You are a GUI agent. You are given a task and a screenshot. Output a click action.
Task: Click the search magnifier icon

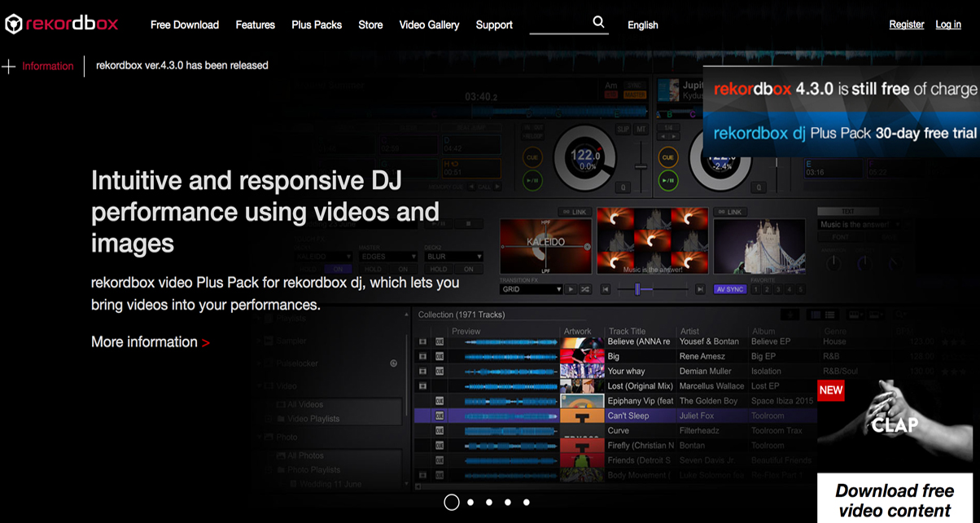coord(599,23)
